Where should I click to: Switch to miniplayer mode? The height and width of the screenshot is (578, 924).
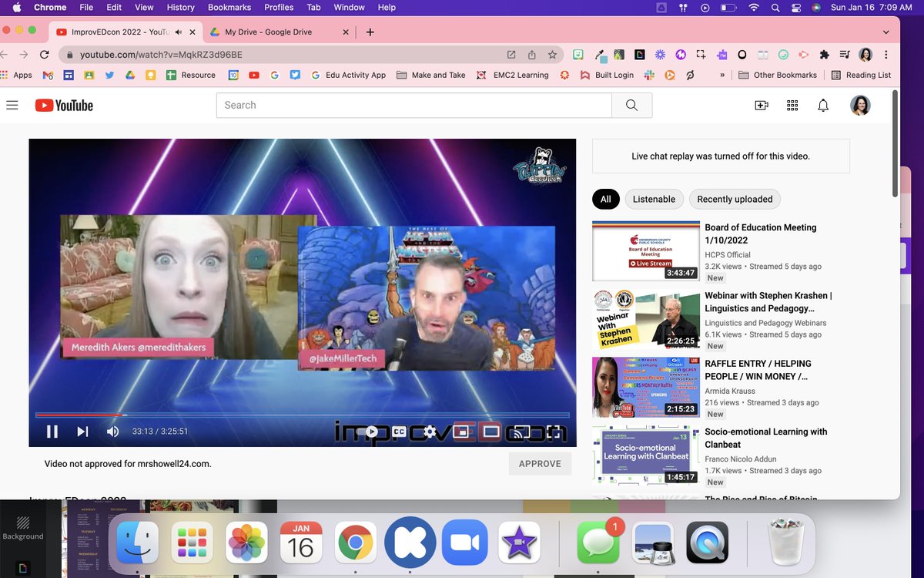coord(460,432)
